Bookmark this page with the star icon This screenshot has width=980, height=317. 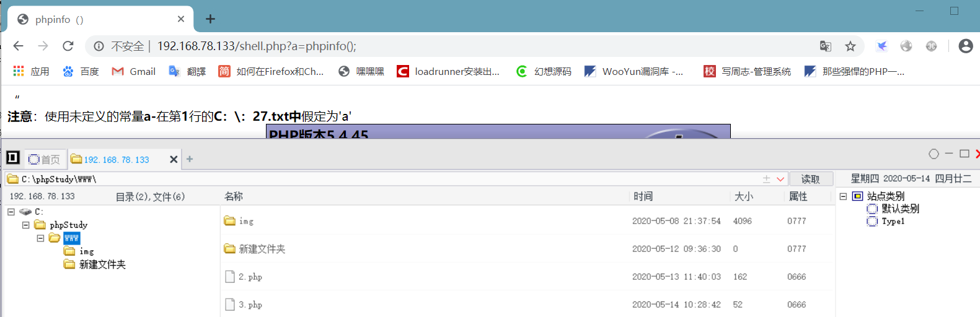pos(850,46)
